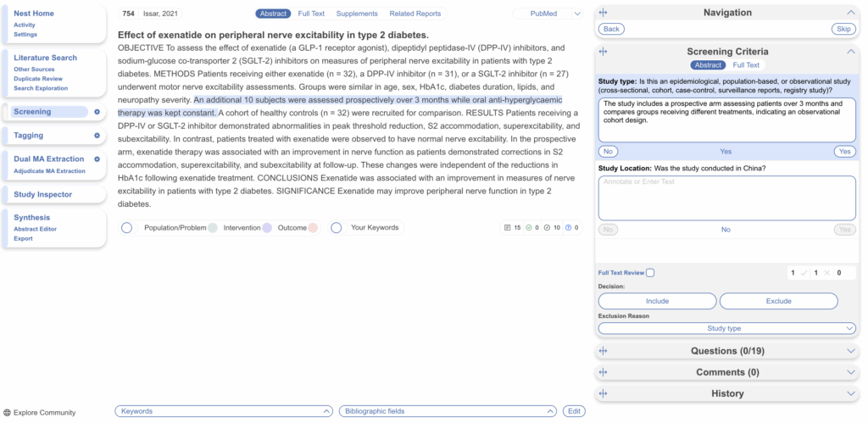Toggle the Population/Problem highlight circle
868x423 pixels.
click(127, 228)
